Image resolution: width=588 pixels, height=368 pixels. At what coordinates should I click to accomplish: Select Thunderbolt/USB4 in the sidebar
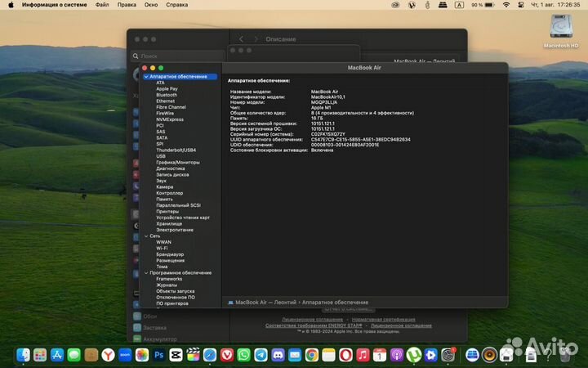pos(176,150)
